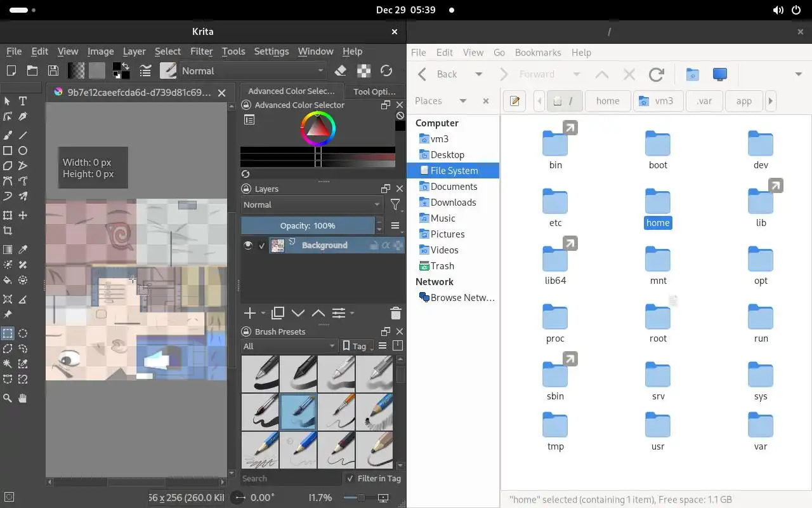Viewport: 812px width, 508px height.
Task: Open the brush blending mode Normal dropdown
Action: [253, 70]
